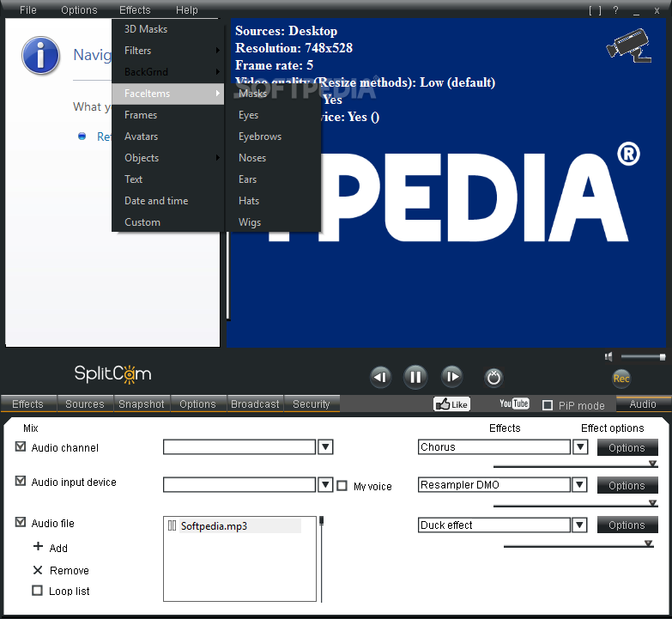Choose Custom from the Effects menu
This screenshot has width=672, height=619.
tap(168, 222)
